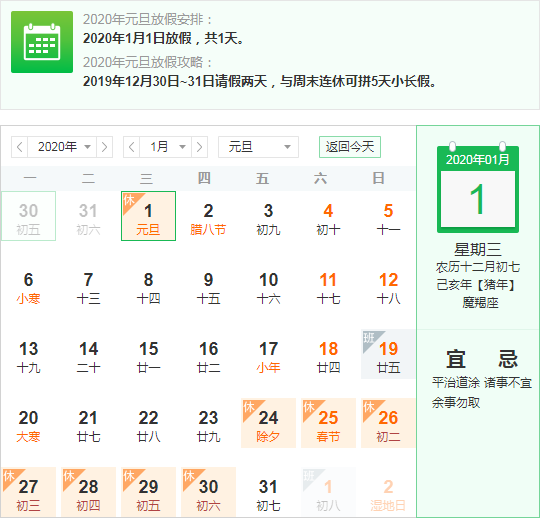The width and height of the screenshot is (543, 518).
Task: Open the 2020年 year dropdown
Action: point(62,147)
